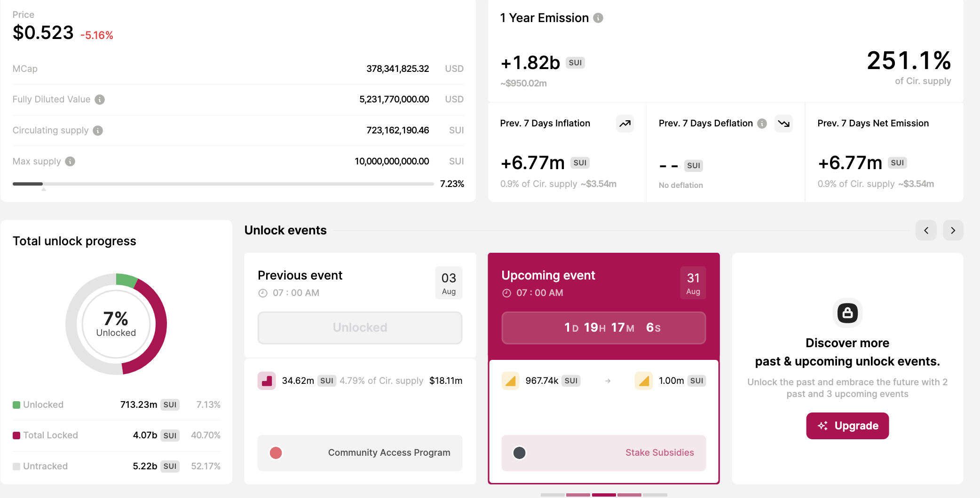Click the max supply progress bar
The height and width of the screenshot is (498, 980).
223,184
